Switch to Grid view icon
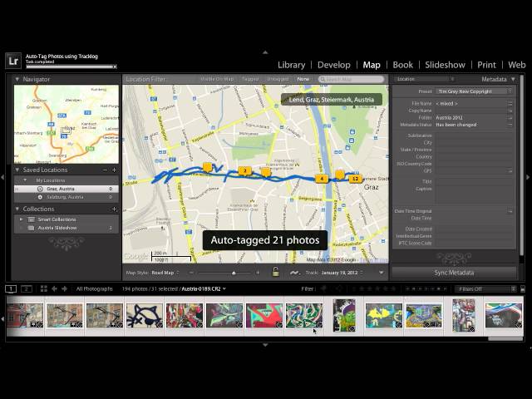Screen dimensions: 532x399 [x=44, y=288]
